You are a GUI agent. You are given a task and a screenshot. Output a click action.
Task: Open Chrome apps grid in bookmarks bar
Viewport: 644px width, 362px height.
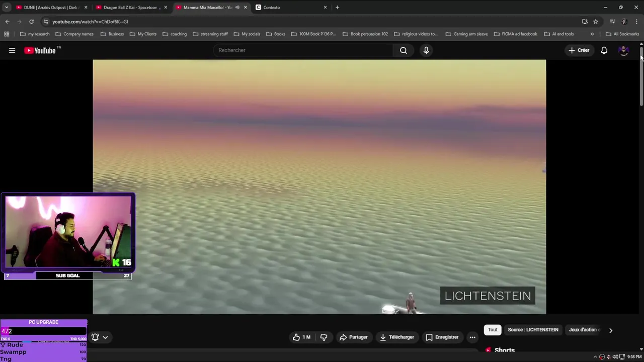(x=7, y=34)
